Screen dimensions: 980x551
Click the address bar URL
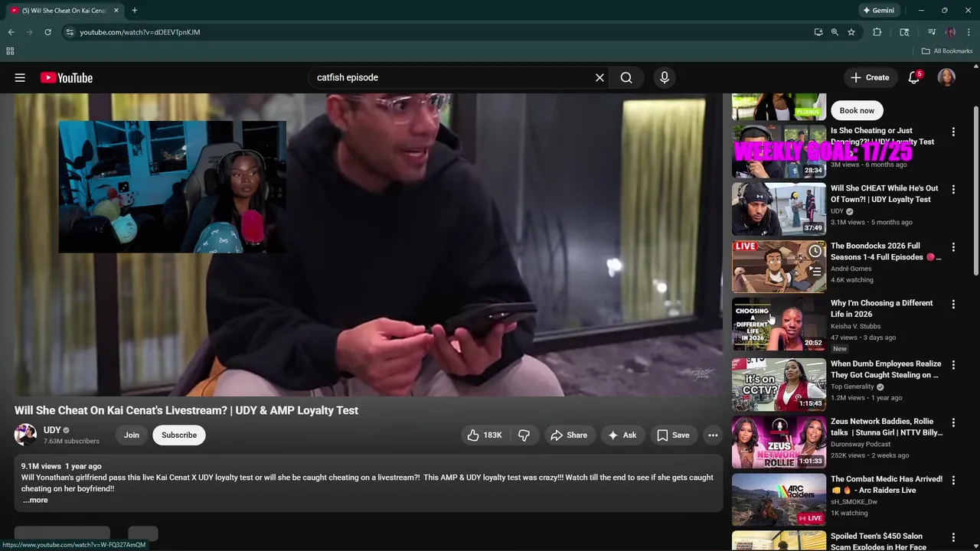(x=140, y=32)
